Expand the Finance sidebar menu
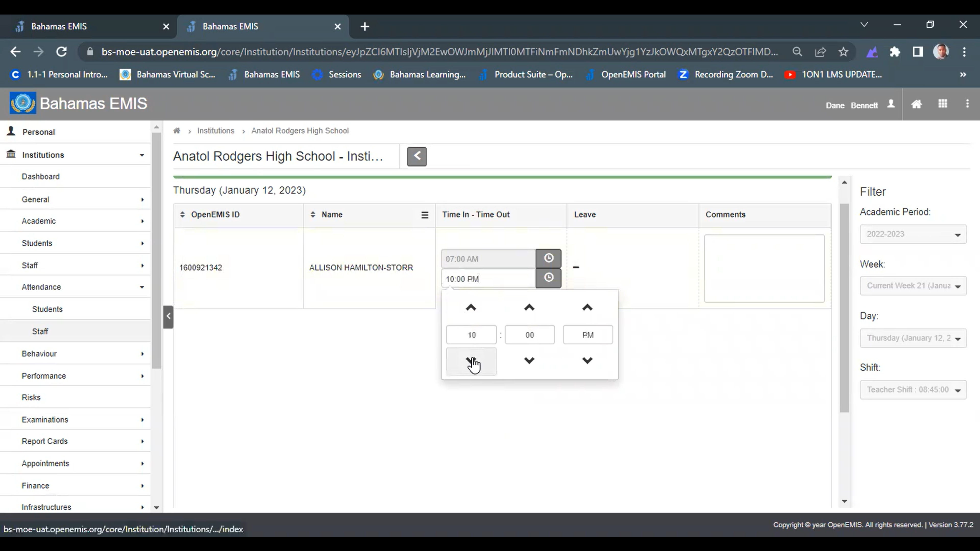Viewport: 980px width, 551px height. pyautogui.click(x=75, y=486)
